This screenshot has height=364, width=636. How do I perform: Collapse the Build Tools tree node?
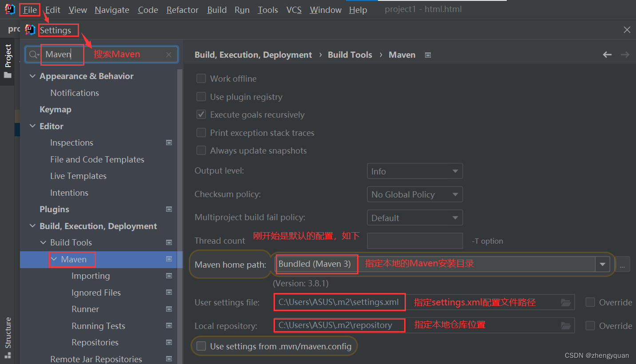pyautogui.click(x=43, y=242)
